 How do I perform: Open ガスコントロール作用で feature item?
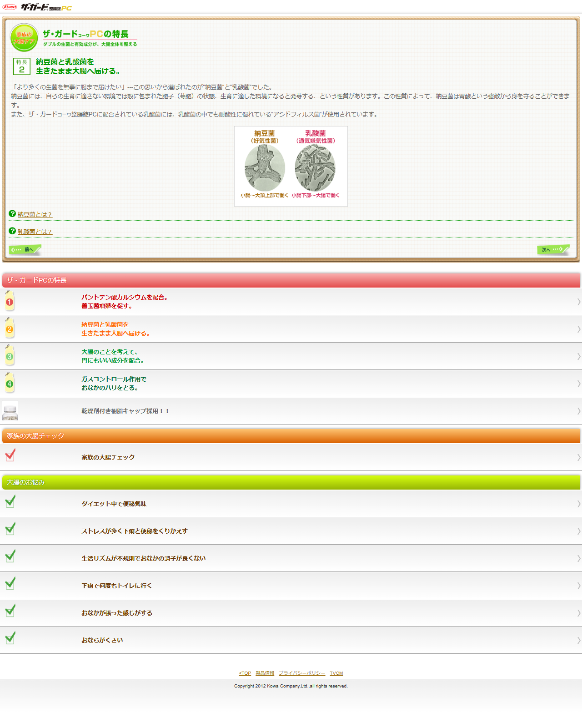(291, 384)
